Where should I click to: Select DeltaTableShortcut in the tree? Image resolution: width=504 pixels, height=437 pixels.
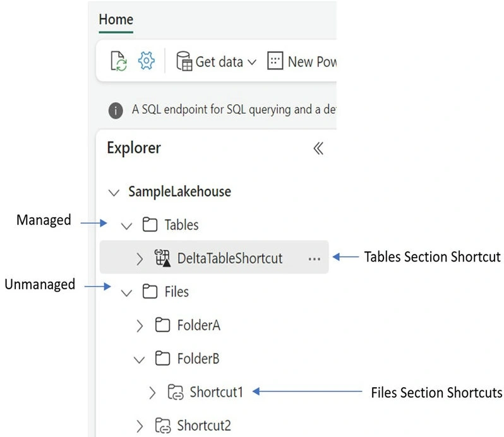(x=230, y=258)
